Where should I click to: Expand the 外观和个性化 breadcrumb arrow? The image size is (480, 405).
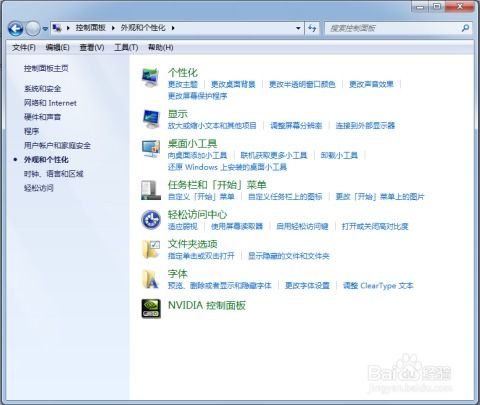click(x=173, y=28)
